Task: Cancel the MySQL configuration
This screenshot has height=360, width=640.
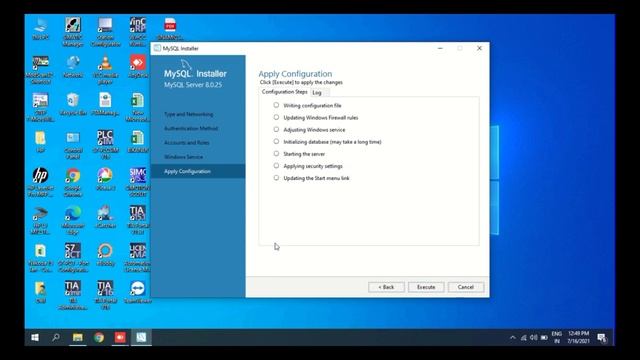Action: (x=466, y=287)
